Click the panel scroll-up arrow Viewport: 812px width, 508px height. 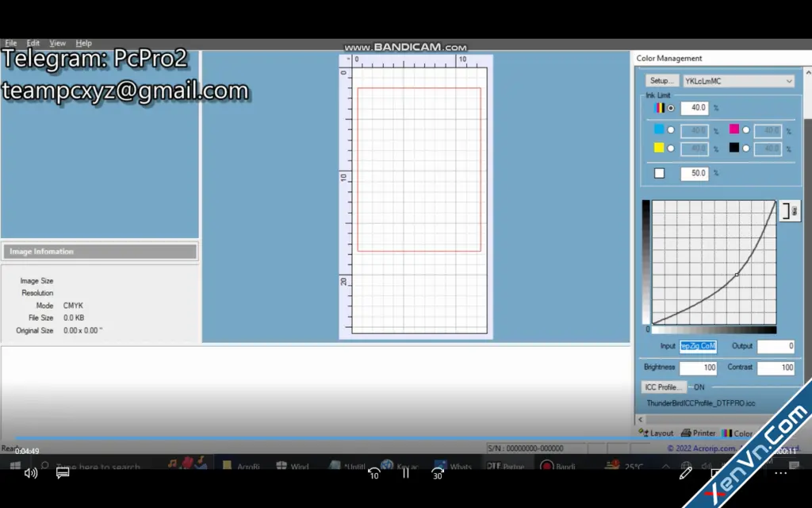pos(808,72)
